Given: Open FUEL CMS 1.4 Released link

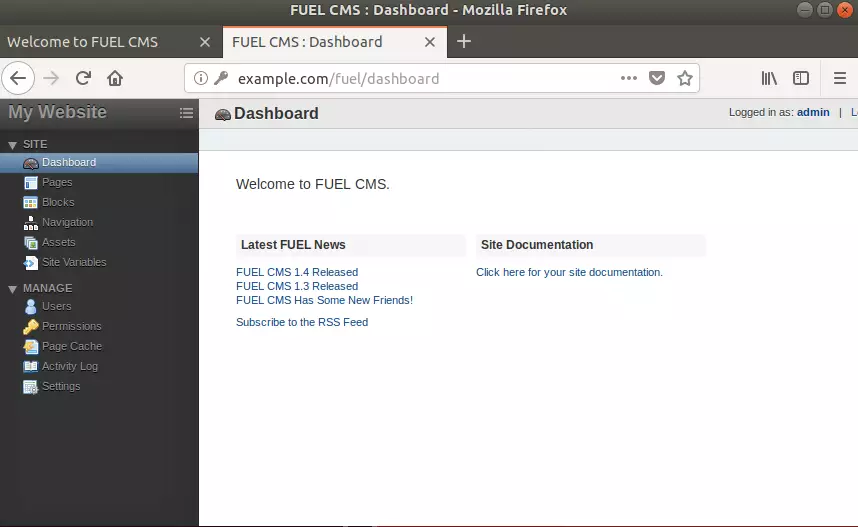Looking at the screenshot, I should pyautogui.click(x=297, y=272).
